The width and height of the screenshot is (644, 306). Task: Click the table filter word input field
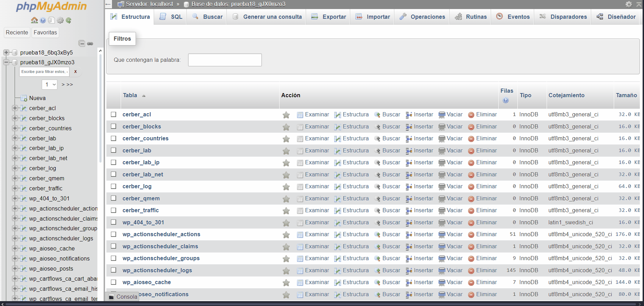225,60
